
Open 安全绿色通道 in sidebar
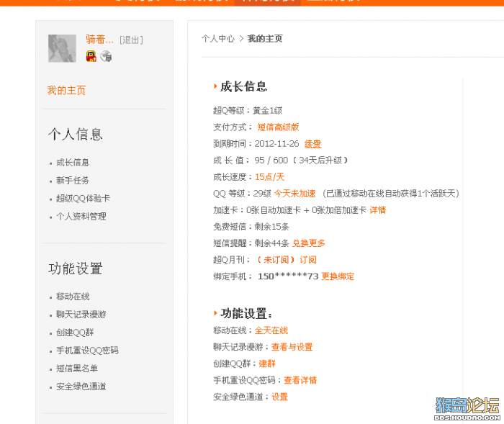[x=81, y=387]
